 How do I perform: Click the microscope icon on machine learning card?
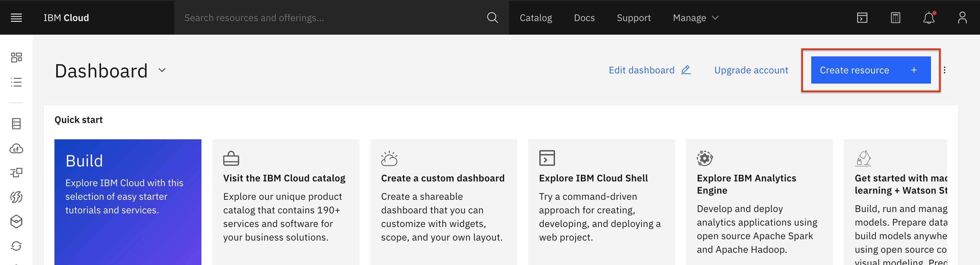863,158
